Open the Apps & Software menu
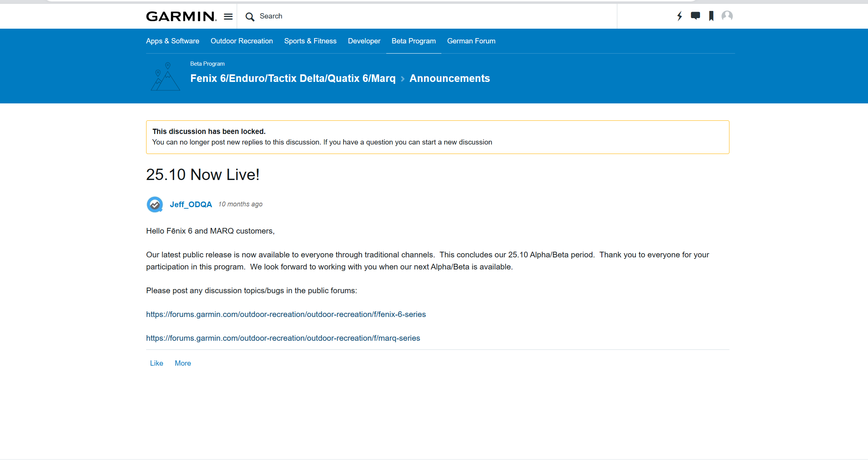Screen dimensions: 868x460 coord(173,41)
